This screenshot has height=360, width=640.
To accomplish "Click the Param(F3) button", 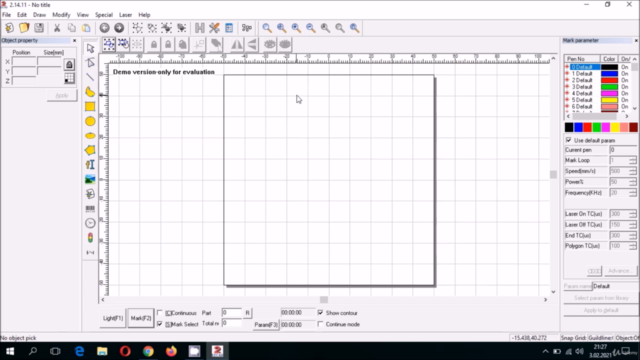I will click(266, 325).
